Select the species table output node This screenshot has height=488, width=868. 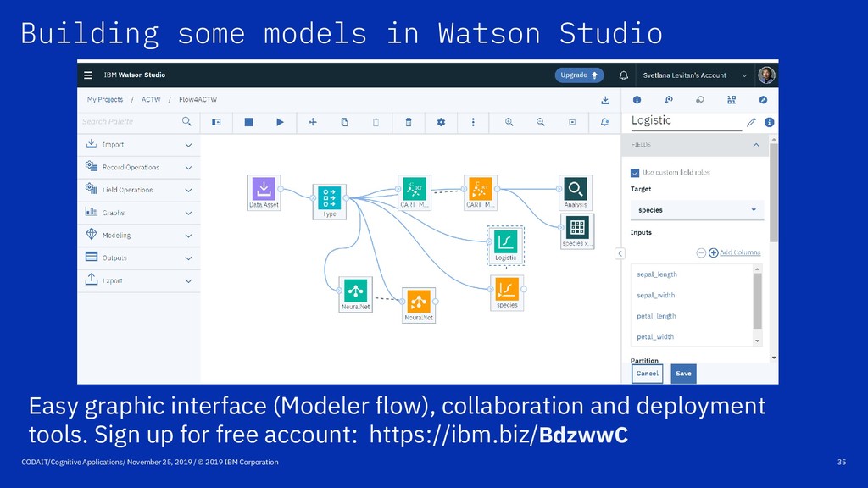coord(576,231)
